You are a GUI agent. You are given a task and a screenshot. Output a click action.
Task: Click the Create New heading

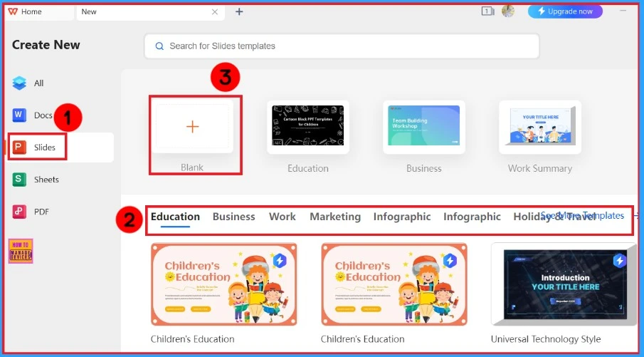pyautogui.click(x=46, y=45)
